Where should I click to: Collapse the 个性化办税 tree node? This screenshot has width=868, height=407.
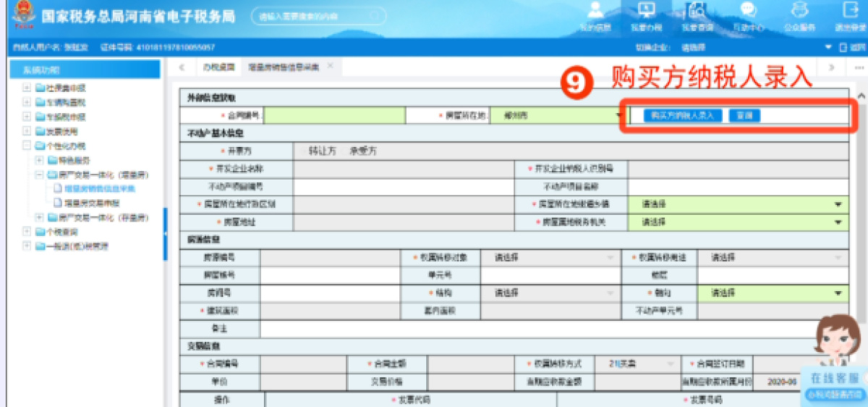click(27, 146)
